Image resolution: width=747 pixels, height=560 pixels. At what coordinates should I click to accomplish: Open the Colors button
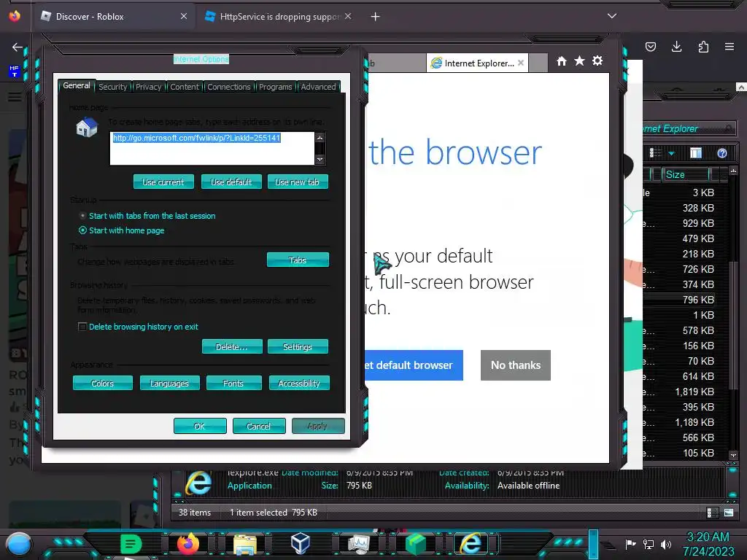tap(102, 383)
